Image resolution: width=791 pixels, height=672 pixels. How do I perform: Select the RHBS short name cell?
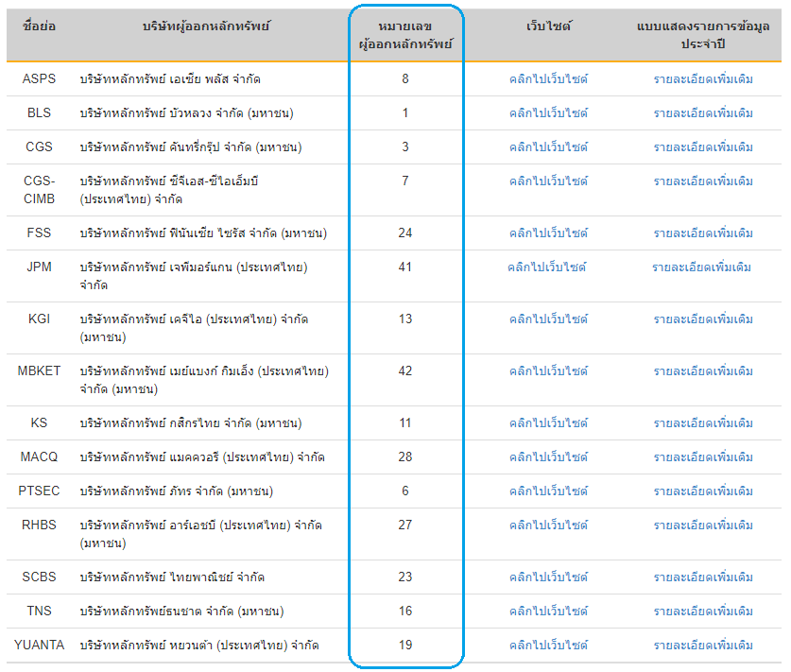(x=39, y=526)
